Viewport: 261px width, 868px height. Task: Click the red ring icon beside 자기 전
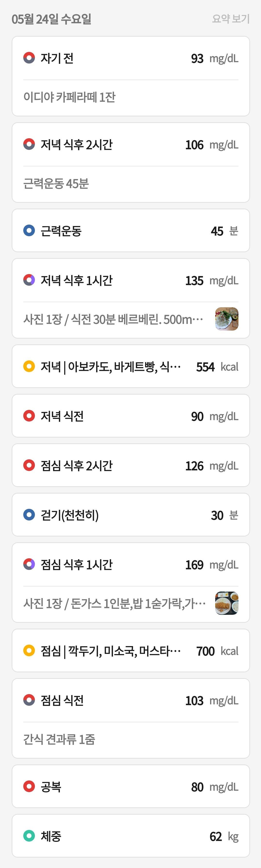point(29,58)
